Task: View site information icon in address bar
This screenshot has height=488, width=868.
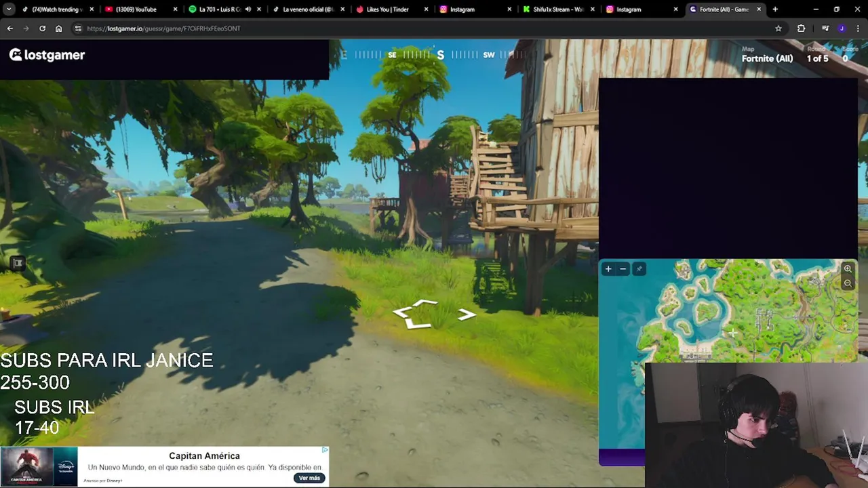Action: (x=78, y=28)
